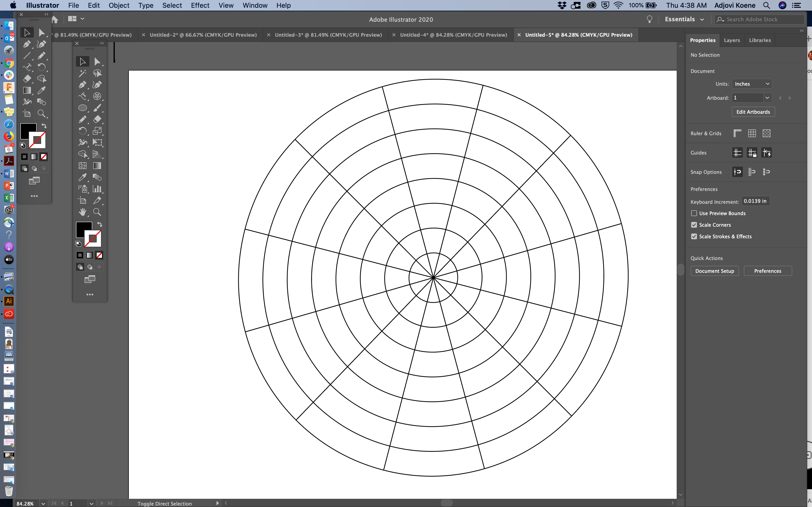The height and width of the screenshot is (507, 812).
Task: Switch to the Untitled-3 document tab
Action: pos(328,35)
